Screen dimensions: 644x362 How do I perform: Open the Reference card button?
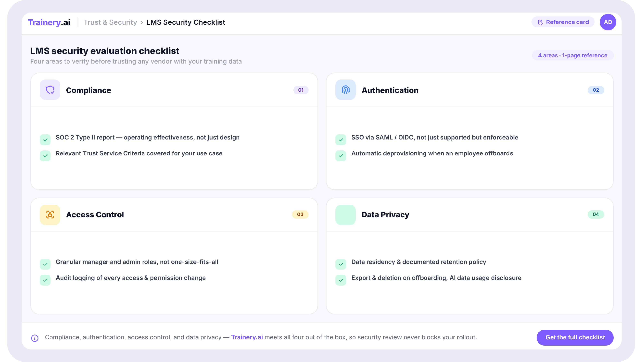click(x=563, y=22)
